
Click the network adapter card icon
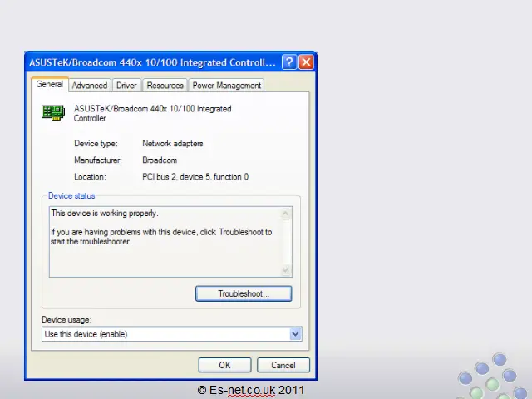coord(53,113)
